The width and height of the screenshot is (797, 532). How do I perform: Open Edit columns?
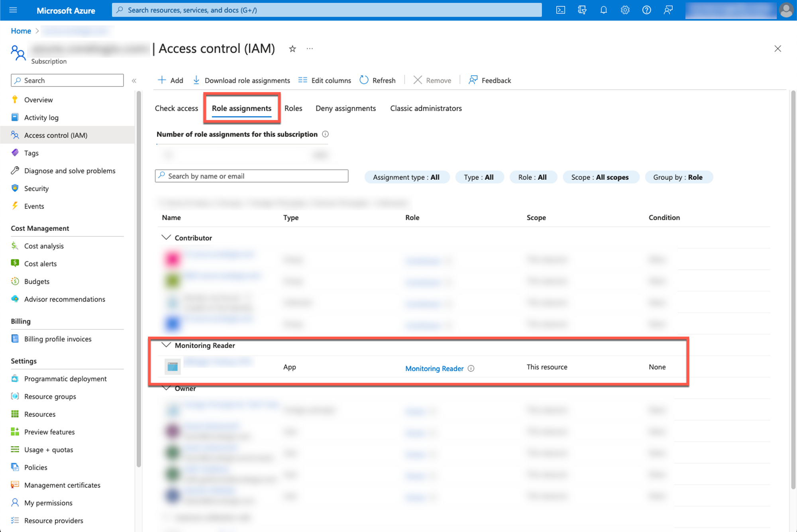pyautogui.click(x=325, y=80)
